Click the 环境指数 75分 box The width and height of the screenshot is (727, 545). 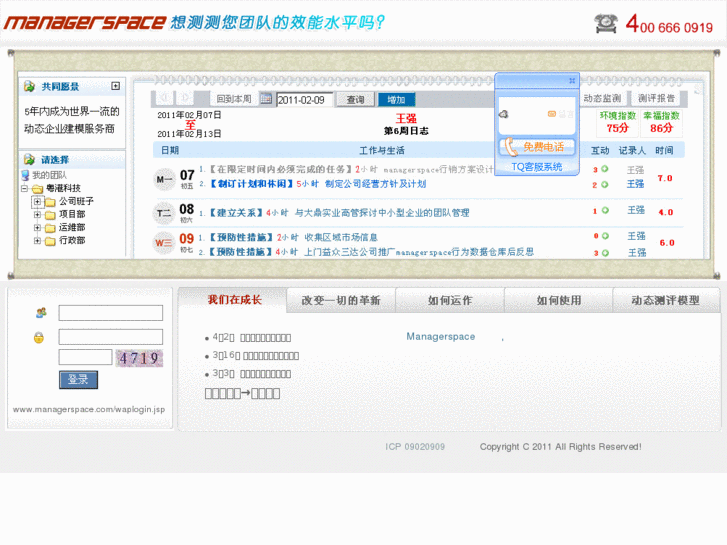(617, 122)
